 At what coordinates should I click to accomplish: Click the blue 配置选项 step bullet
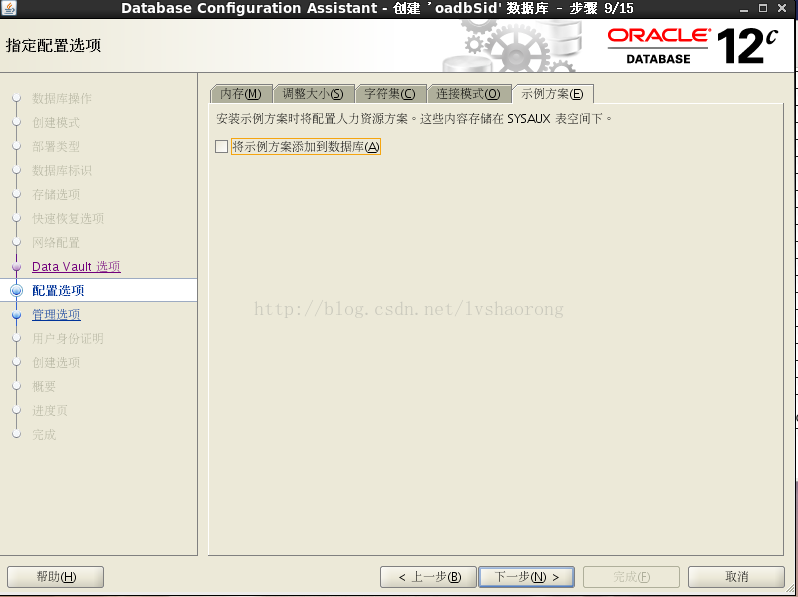16,291
